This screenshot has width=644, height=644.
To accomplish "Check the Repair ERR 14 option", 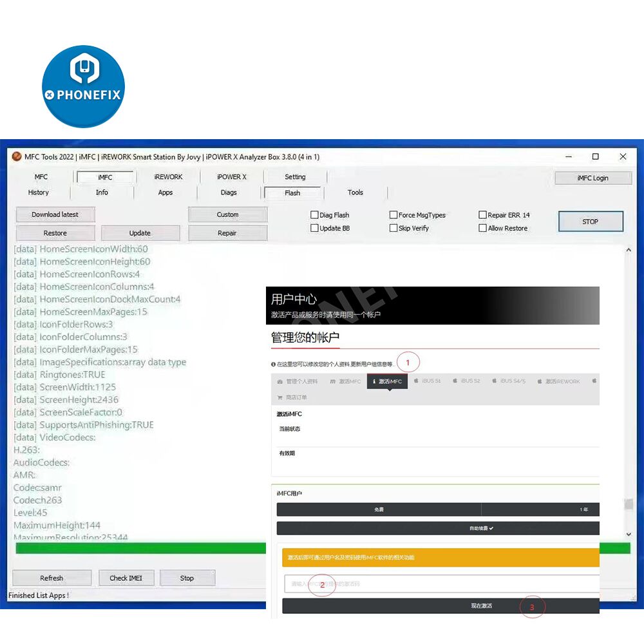I will (483, 215).
